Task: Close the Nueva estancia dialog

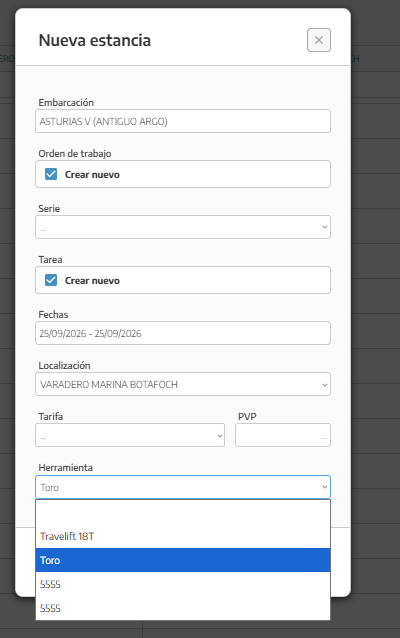Action: 319,40
